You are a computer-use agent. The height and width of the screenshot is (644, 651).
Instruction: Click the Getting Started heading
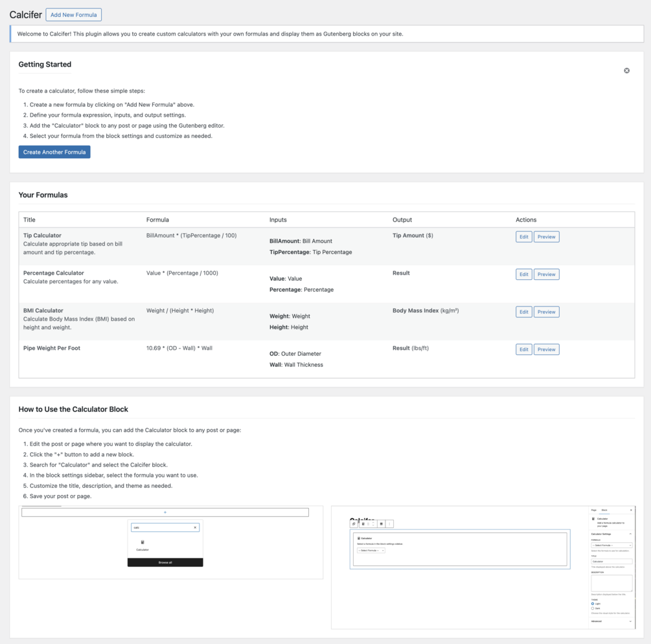(x=45, y=64)
